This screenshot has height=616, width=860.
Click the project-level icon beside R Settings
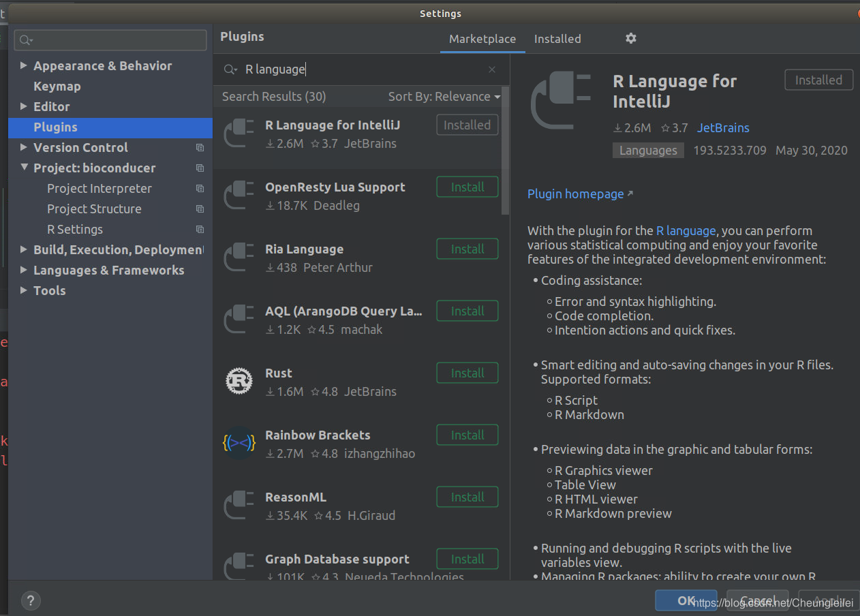(x=200, y=230)
